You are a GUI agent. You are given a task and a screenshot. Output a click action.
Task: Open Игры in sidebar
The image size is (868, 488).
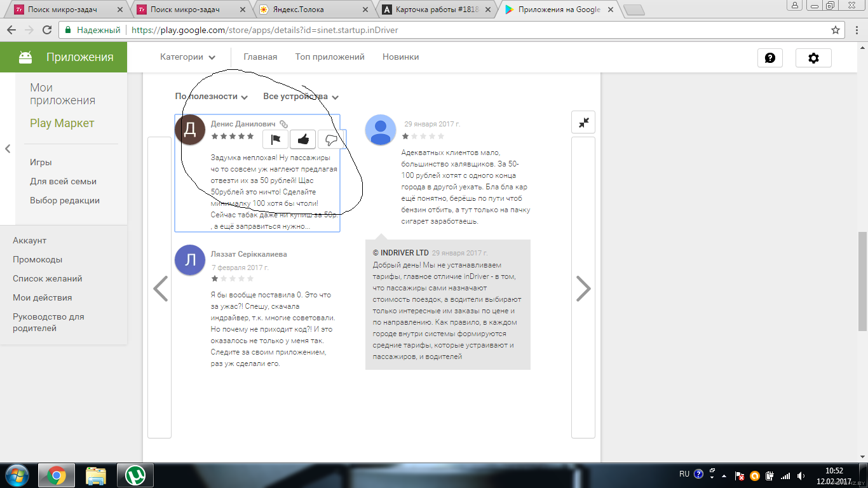[41, 162]
